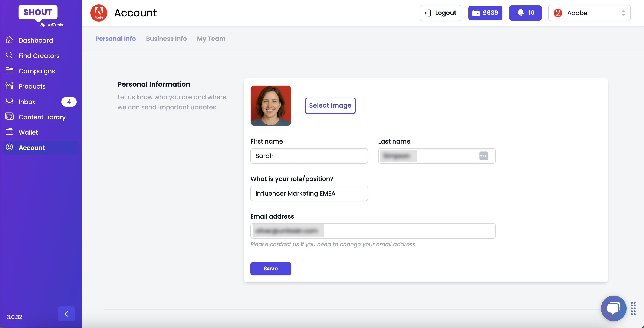Click the profile photo thumbnail
Screen dimensions: 644x328
[270, 105]
